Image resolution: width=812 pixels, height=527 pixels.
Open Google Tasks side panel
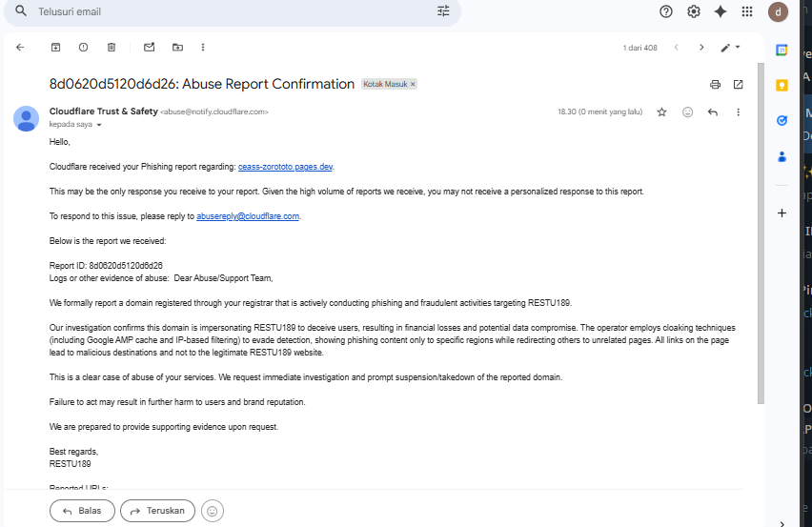782,121
